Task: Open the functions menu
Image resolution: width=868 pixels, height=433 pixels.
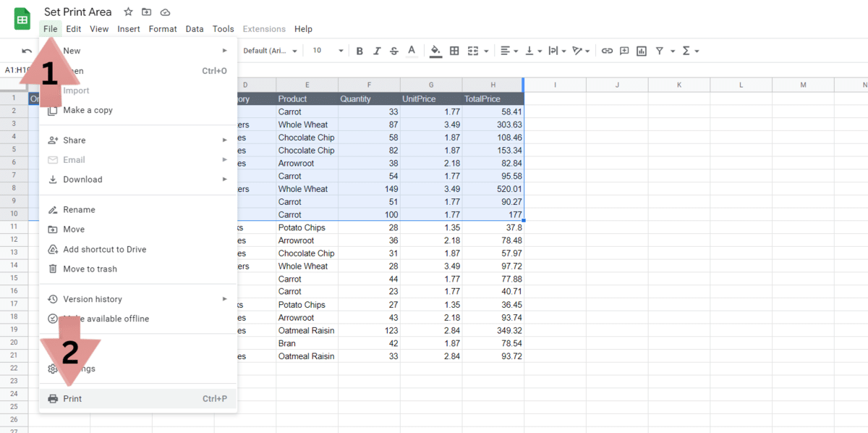Action: (x=686, y=51)
